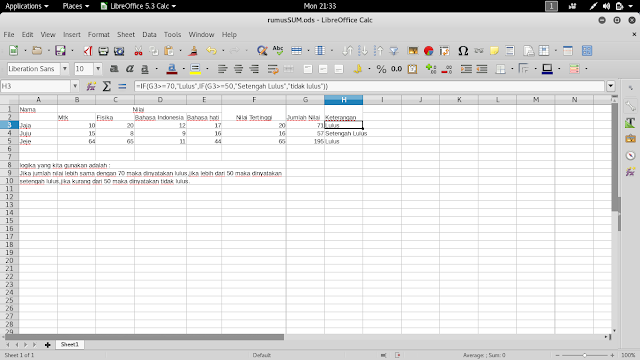
Task: Toggle Freeze Rows and Columns
Action: [544, 51]
